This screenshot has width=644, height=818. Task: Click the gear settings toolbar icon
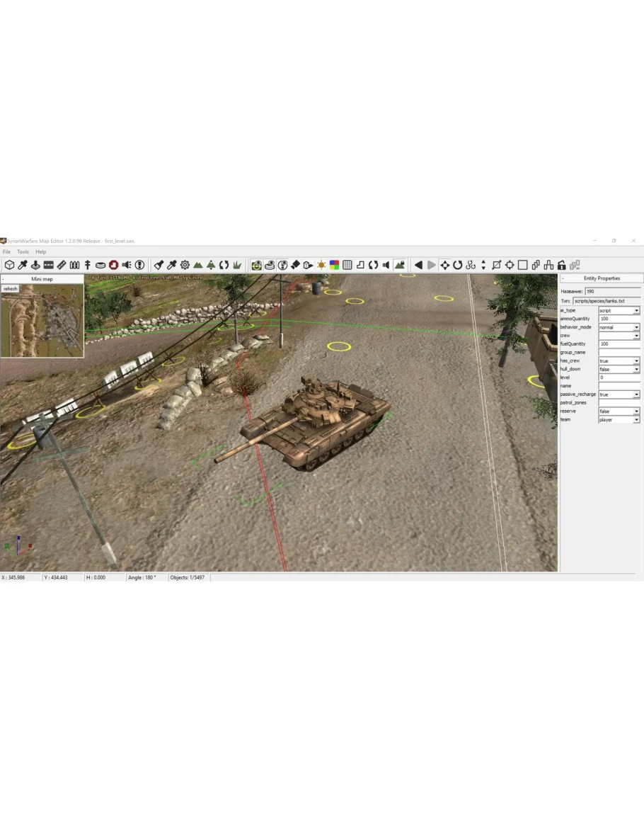click(x=185, y=265)
